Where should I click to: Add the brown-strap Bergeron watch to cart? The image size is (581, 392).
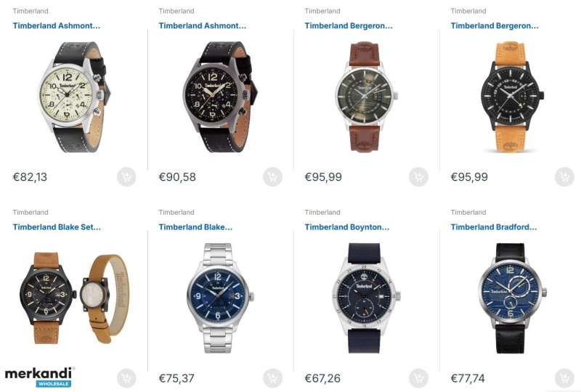(x=418, y=177)
